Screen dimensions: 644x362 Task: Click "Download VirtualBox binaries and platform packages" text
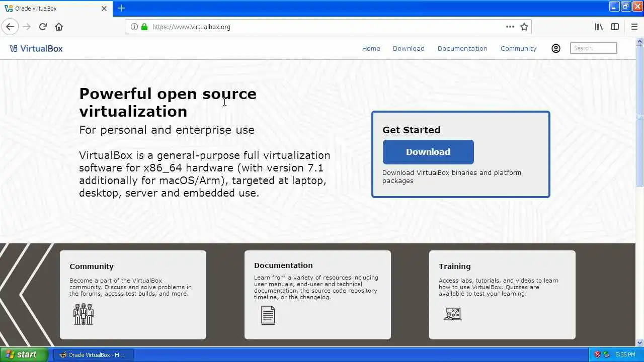coord(452,176)
